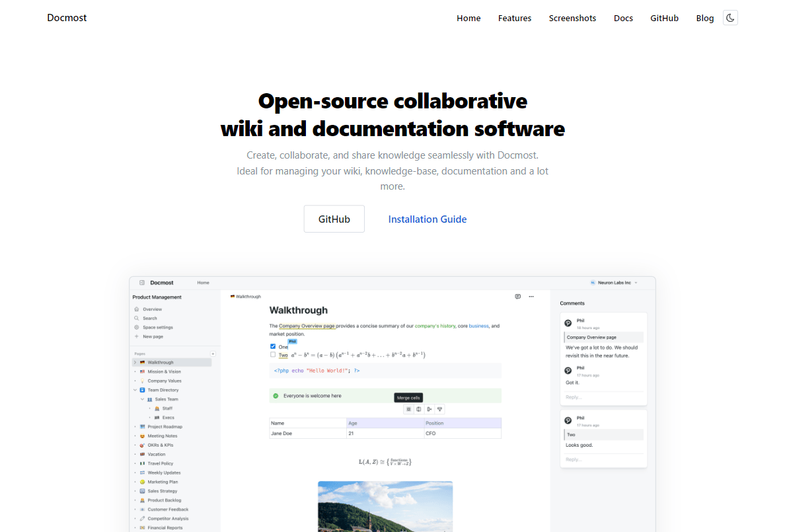Uncheck the checked "One" checkbox
This screenshot has height=532, width=785.
click(273, 346)
